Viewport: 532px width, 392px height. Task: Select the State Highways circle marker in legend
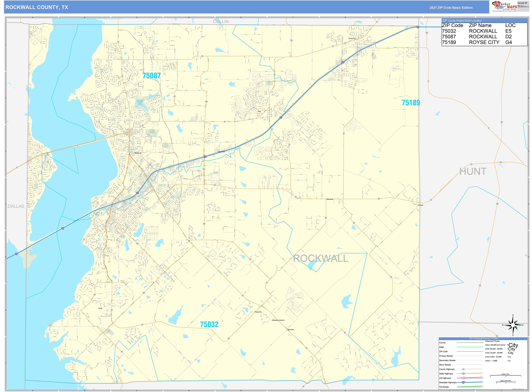click(x=464, y=373)
